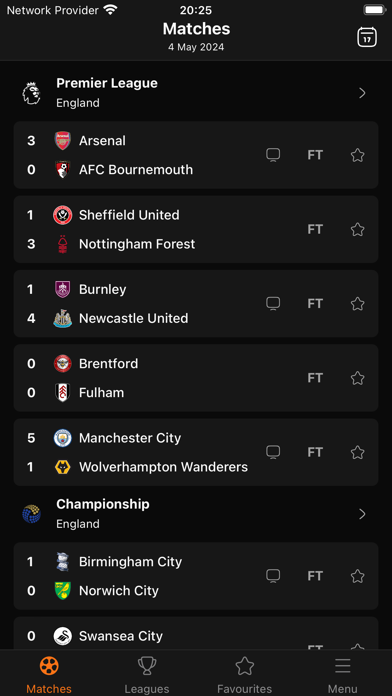Viewport: 392px width, 696px height.
Task: Open the Menu hamburger tab
Action: point(343,675)
